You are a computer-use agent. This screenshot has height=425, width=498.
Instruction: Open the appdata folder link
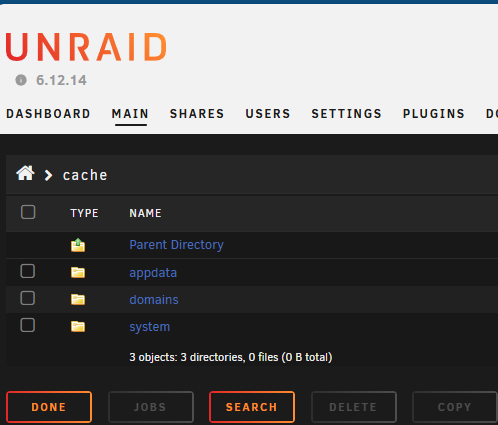click(x=153, y=273)
